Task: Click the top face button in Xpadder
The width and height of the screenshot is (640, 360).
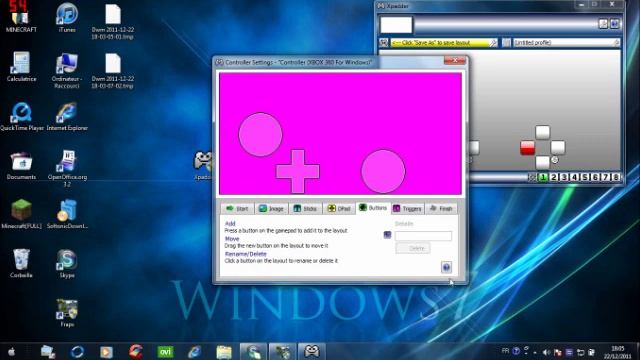Action: point(542,132)
